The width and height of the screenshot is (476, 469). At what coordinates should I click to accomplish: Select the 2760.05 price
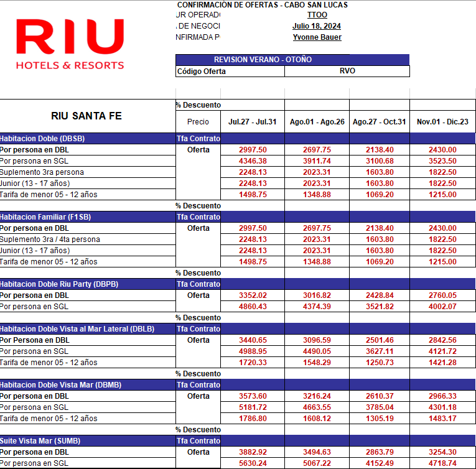(x=442, y=295)
